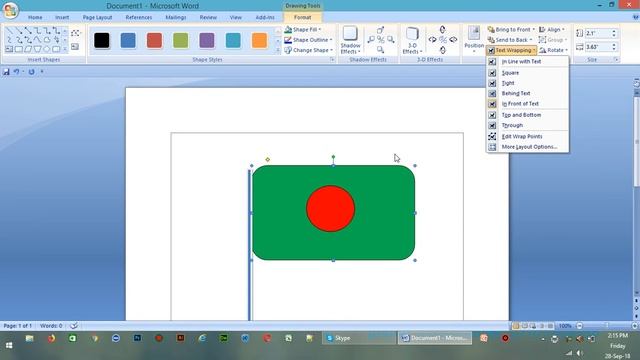Click the 3-D Tilt Up icon
Viewport: 640px width, 360px height.
click(443, 29)
